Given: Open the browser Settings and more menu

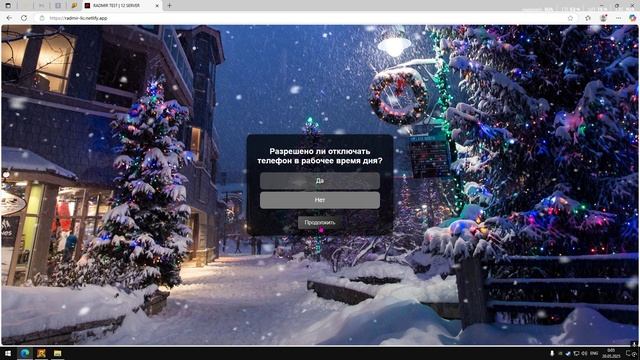Looking at the screenshot, I should click(x=618, y=18).
